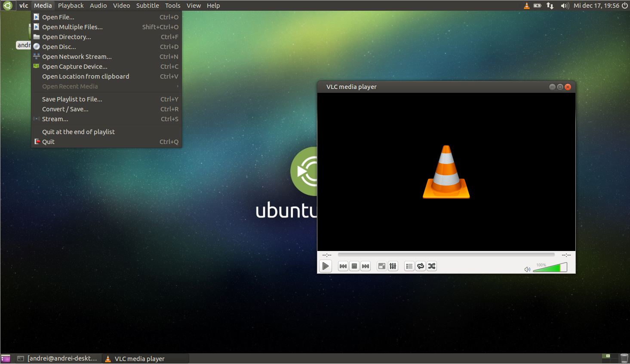
Task: Open the system volume indicator in the panel
Action: pyautogui.click(x=564, y=6)
